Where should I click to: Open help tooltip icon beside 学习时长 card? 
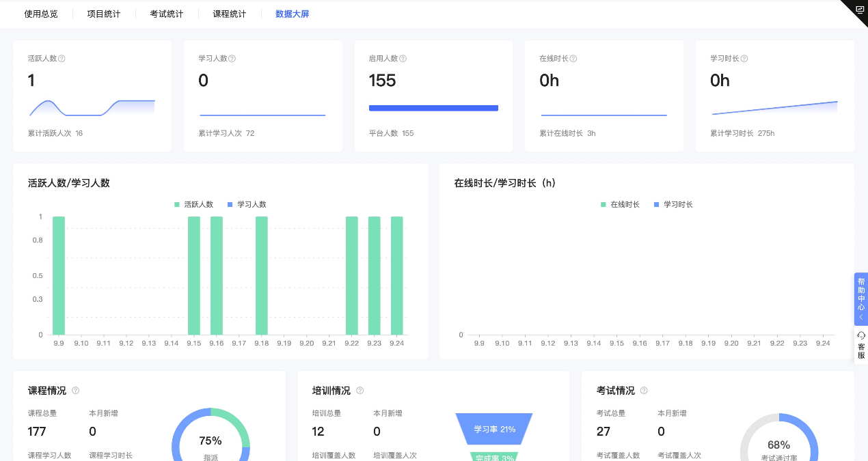pos(744,59)
